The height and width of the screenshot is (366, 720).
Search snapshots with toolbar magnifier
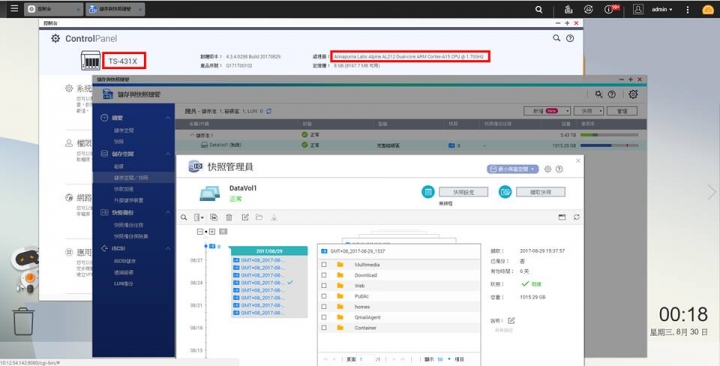coord(184,217)
